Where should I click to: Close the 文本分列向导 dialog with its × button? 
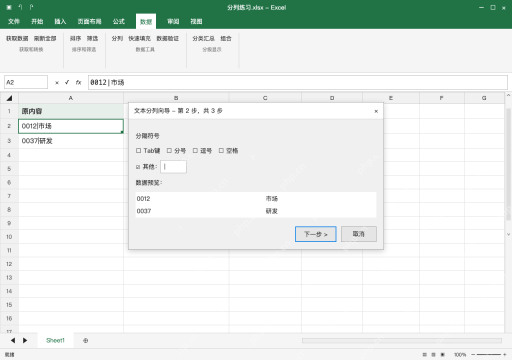376,111
